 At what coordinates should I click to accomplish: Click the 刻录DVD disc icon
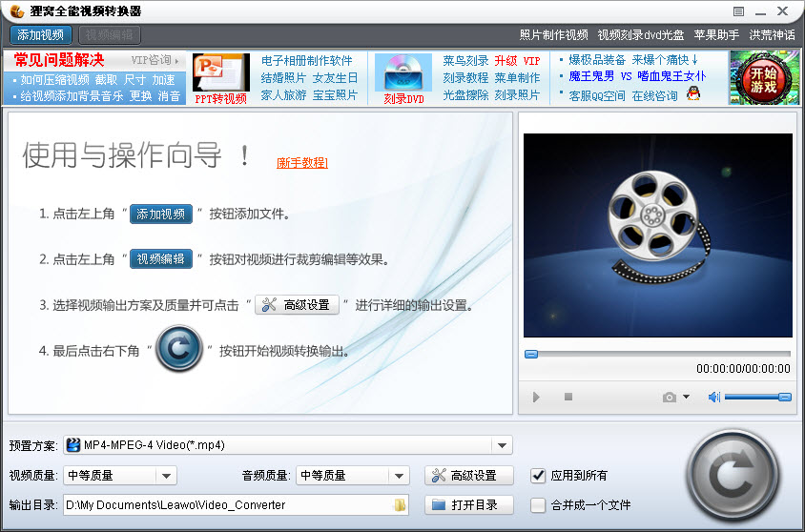(403, 72)
